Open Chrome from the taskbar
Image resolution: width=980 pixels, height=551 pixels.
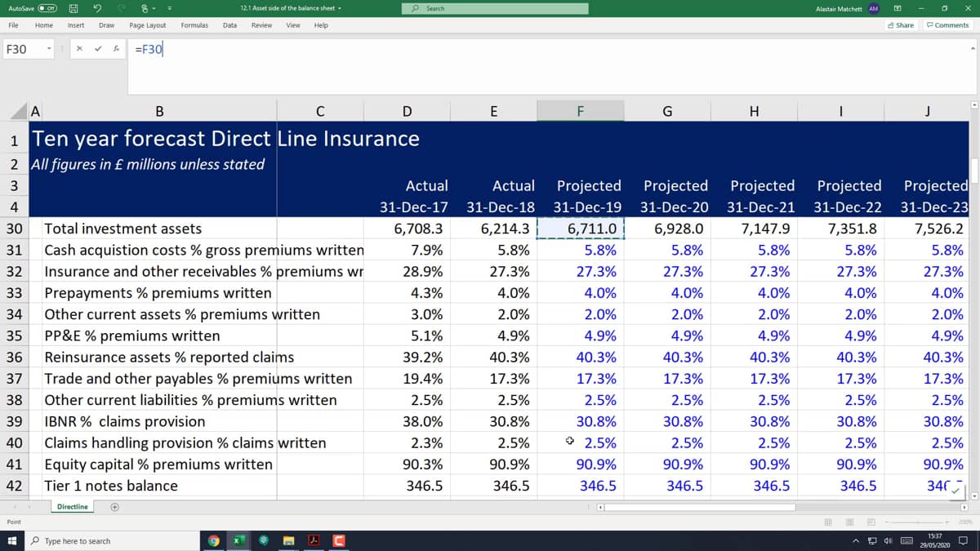214,540
